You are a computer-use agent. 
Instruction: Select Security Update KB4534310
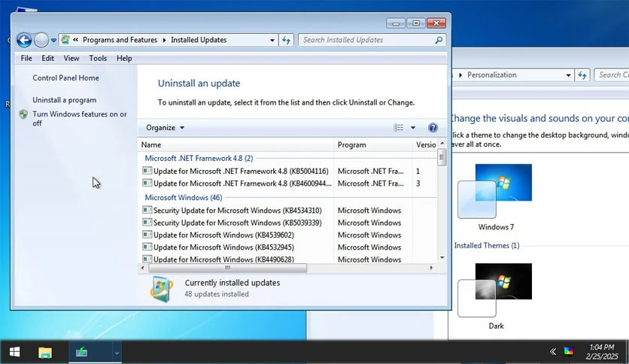coord(238,211)
